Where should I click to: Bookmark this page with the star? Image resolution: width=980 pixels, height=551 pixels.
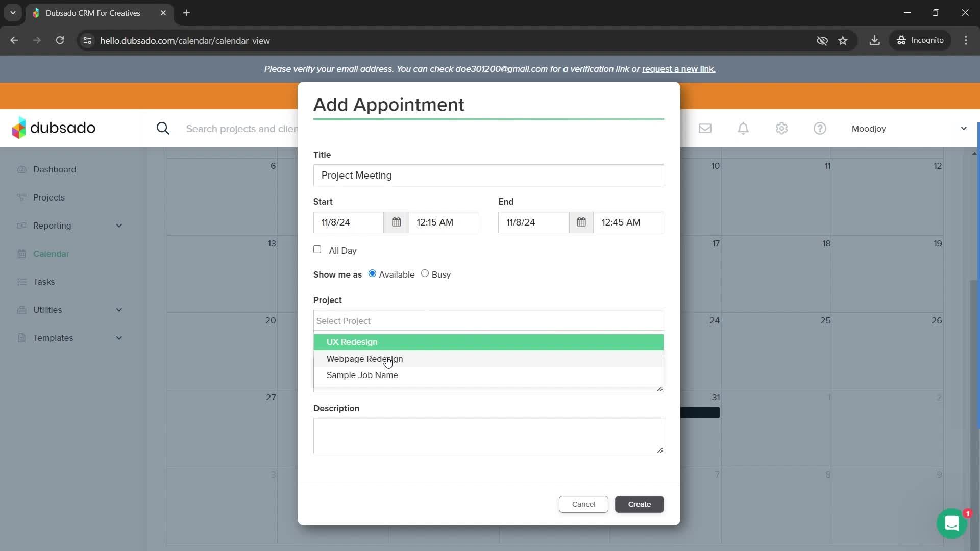point(843,40)
